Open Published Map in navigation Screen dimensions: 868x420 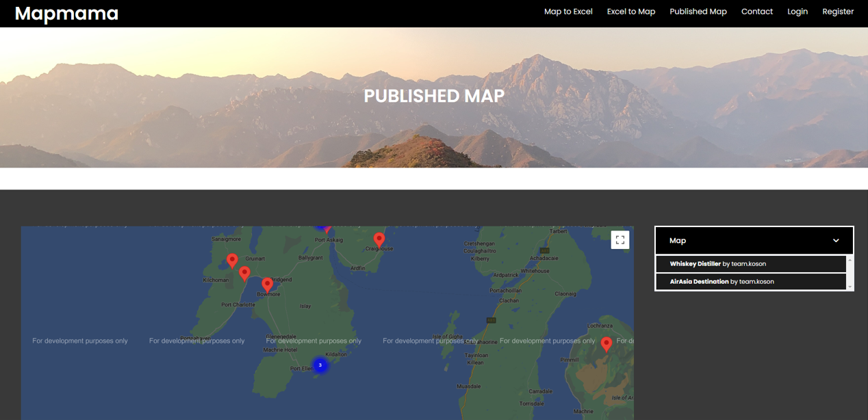pyautogui.click(x=698, y=12)
